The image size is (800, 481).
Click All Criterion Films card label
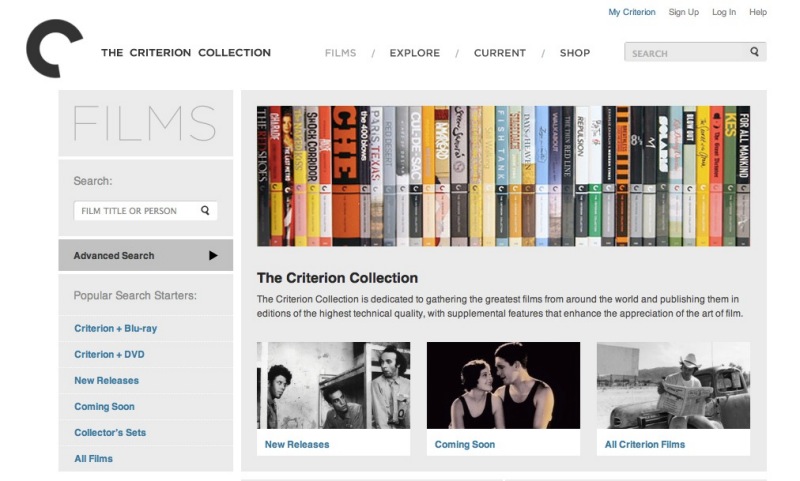pos(645,444)
